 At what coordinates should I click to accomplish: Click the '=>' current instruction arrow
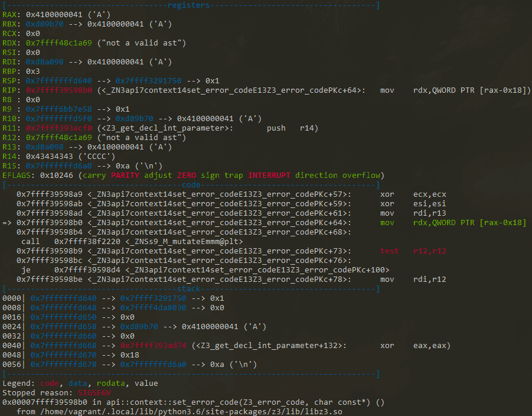point(6,223)
